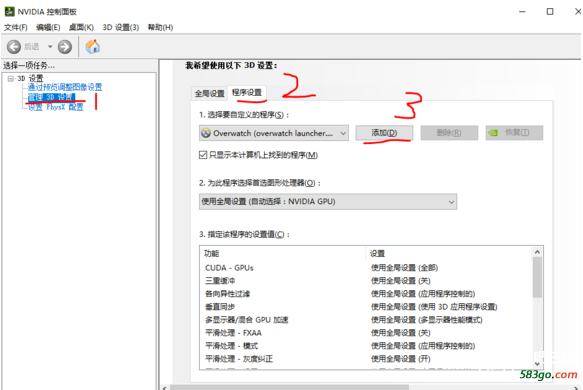Image resolution: width=583 pixels, height=390 pixels.
Task: Open the 编辑(E) menu
Action: click(x=48, y=28)
